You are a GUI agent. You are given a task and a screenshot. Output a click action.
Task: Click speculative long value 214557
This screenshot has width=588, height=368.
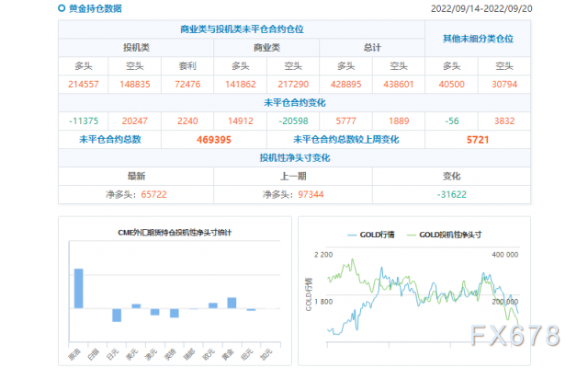(84, 85)
